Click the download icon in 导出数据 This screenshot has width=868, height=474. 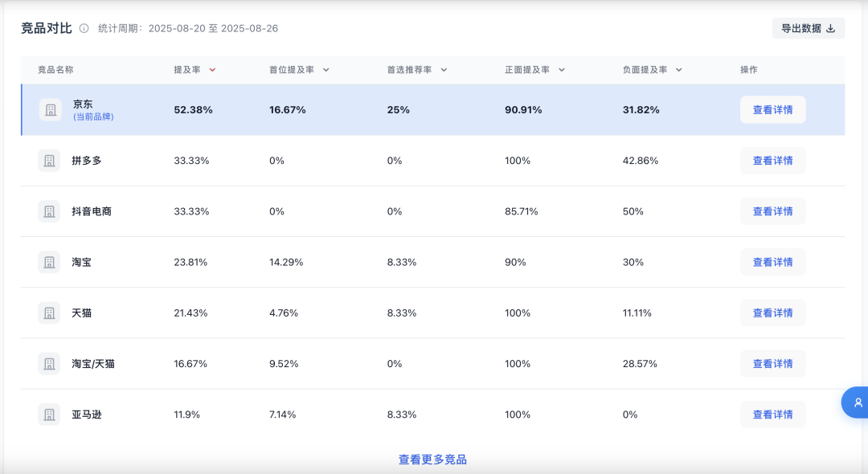(x=830, y=28)
